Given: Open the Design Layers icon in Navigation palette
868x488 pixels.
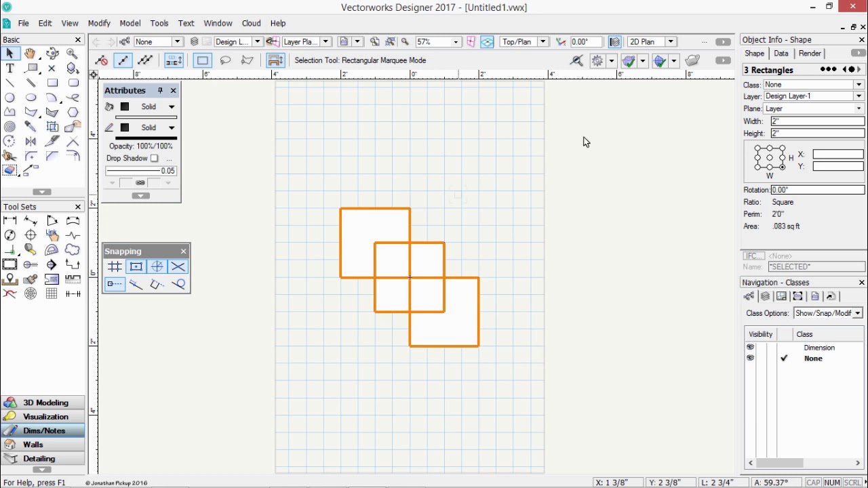Looking at the screenshot, I should click(x=765, y=296).
